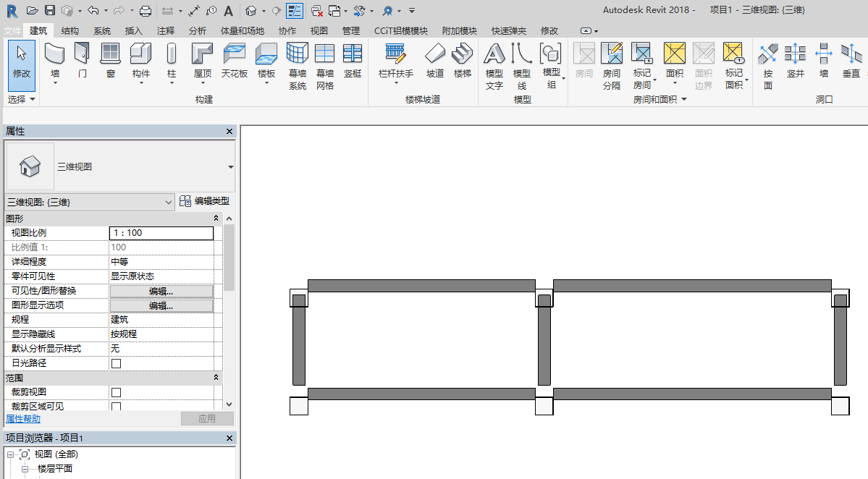Screen dimensions: 868x479
Task: Collapse the 图形 properties group
Action: click(x=216, y=219)
